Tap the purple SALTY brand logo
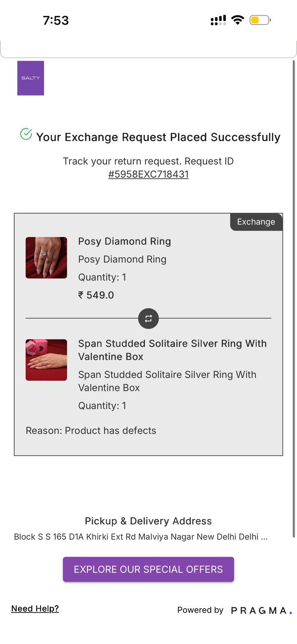 (x=31, y=78)
